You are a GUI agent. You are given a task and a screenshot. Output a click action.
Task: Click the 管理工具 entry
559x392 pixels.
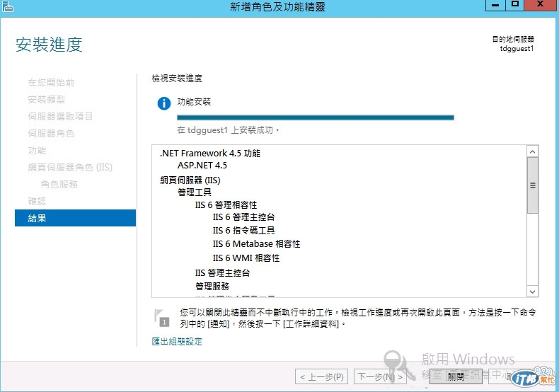pyautogui.click(x=195, y=192)
